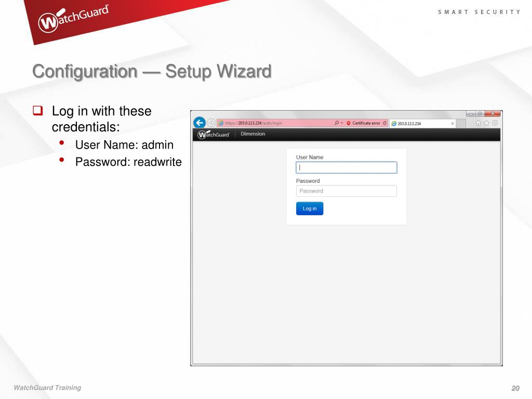Click the WatchGuard logo in black header
This screenshot has width=532, height=399.
coord(214,135)
